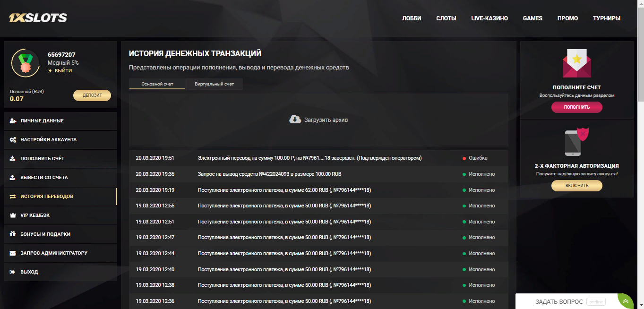Click the ВКЛЮЧИТЬ two-factor button
Image resolution: width=644 pixels, height=309 pixels.
click(x=576, y=186)
